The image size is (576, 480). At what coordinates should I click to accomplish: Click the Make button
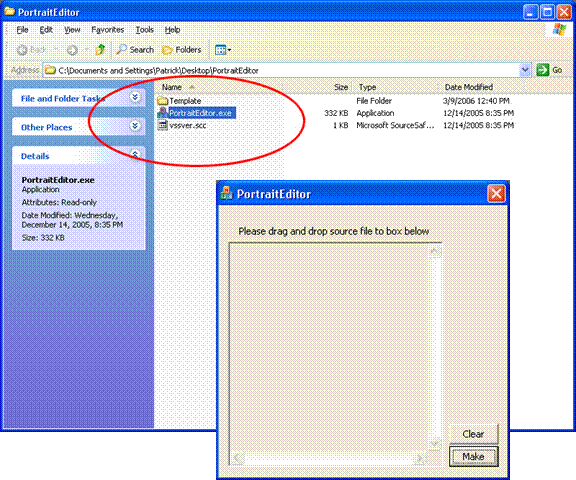tap(474, 456)
